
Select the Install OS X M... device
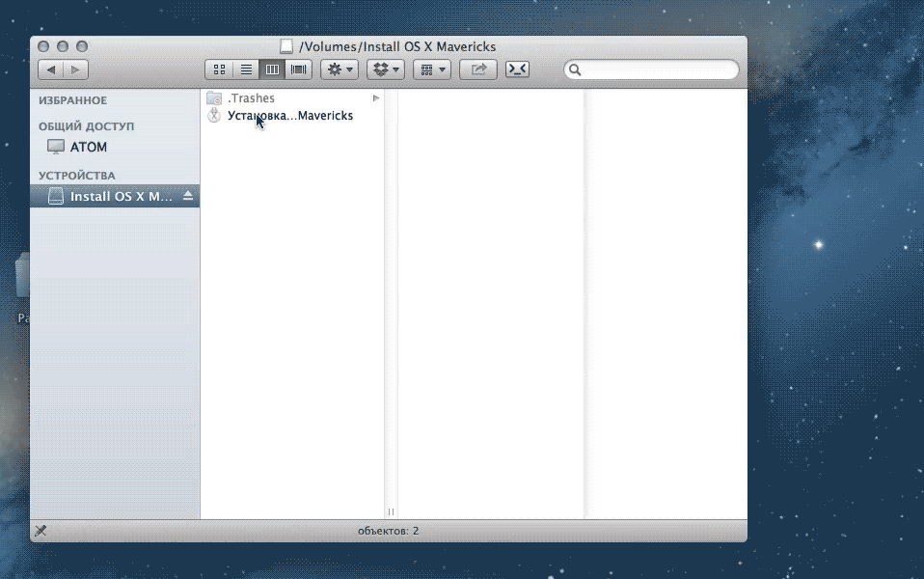pyautogui.click(x=115, y=196)
